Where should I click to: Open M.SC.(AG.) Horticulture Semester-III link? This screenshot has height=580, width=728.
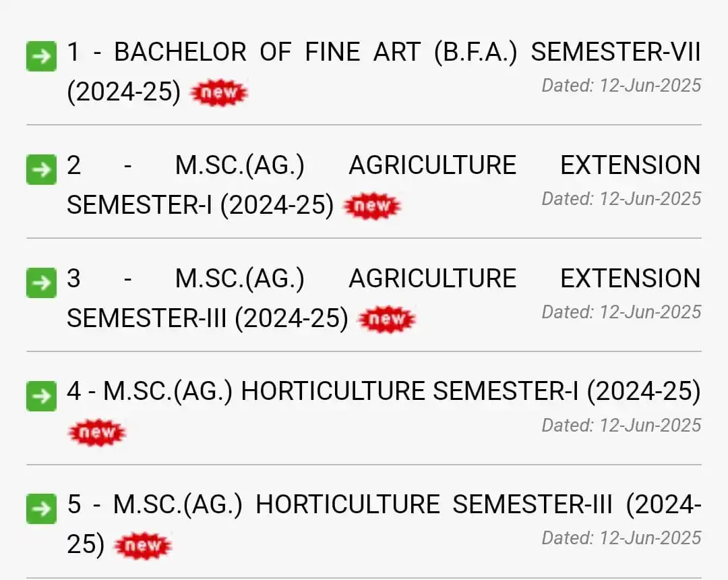click(x=384, y=524)
